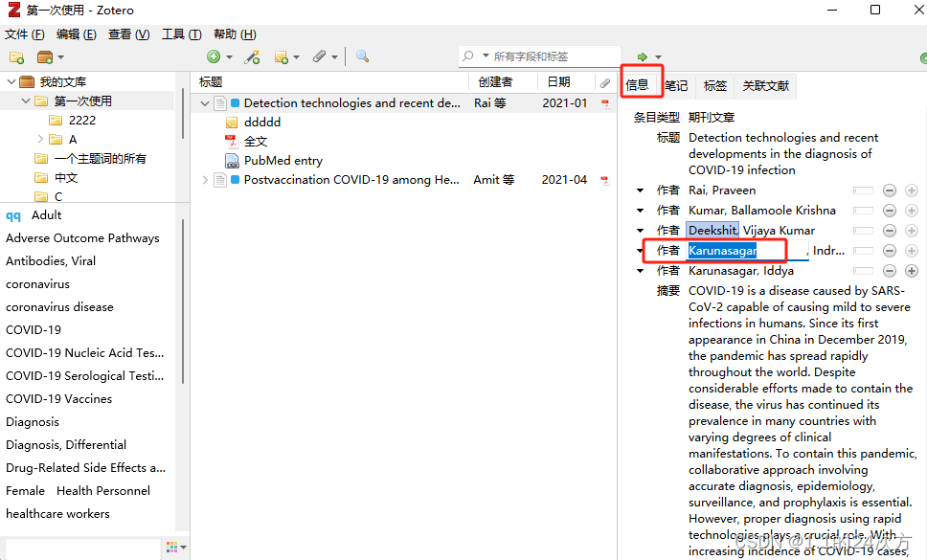Collapse the 第一次使用 collection
This screenshot has width=927, height=560.
(26, 101)
